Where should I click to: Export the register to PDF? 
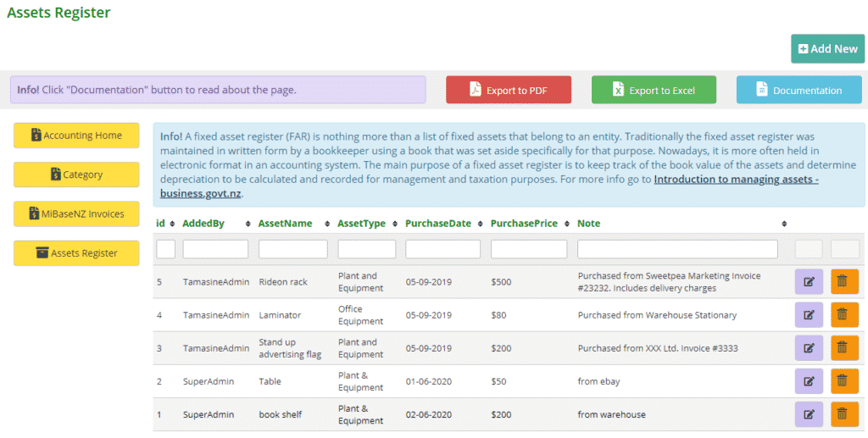[509, 90]
